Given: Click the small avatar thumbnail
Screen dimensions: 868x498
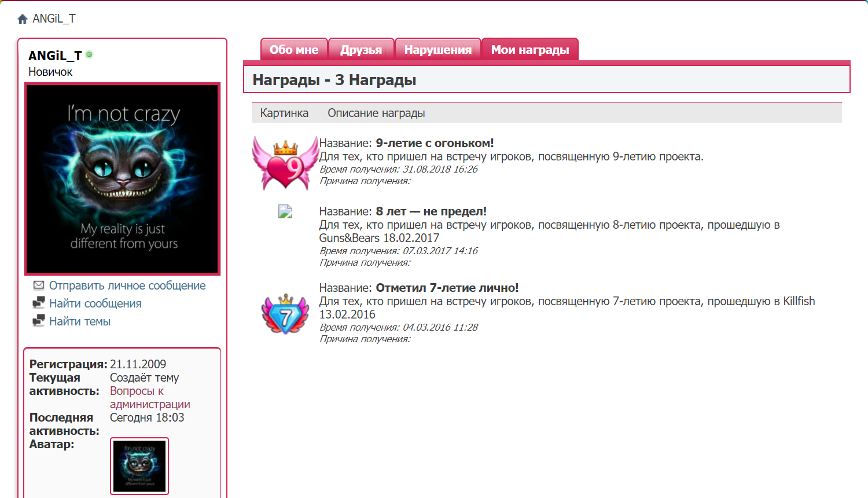Looking at the screenshot, I should coord(139,466).
